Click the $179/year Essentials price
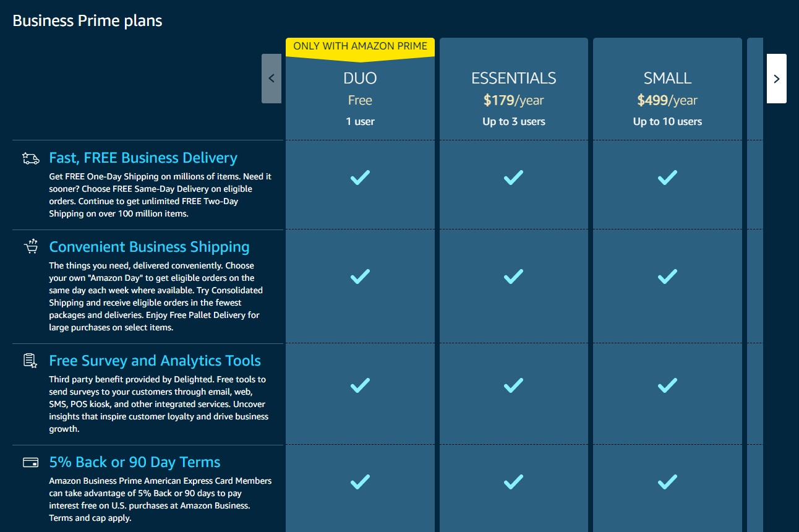 513,100
